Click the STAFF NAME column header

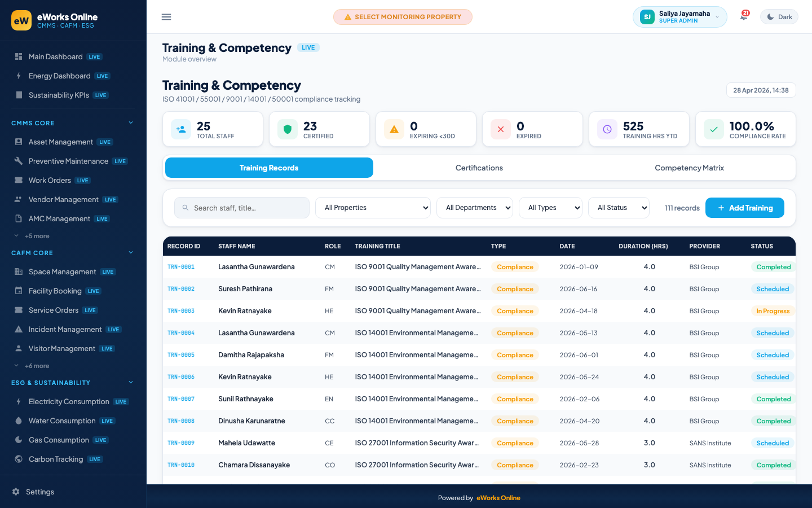237,246
